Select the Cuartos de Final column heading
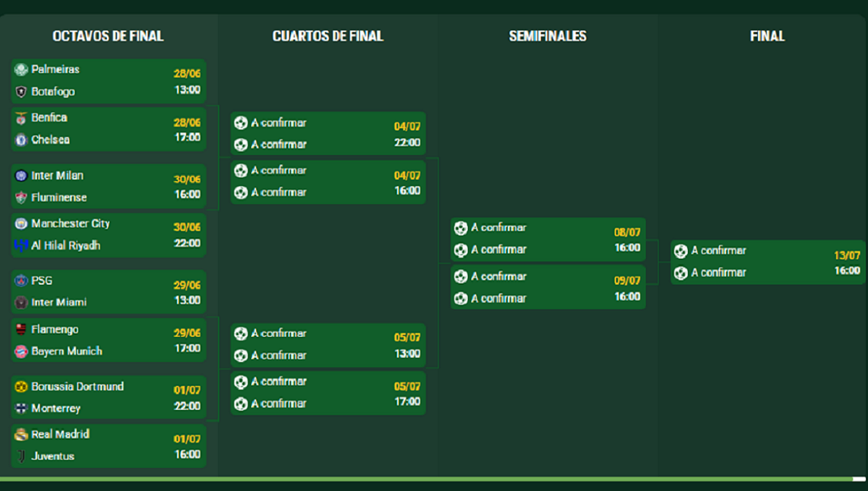868x491 pixels. click(328, 36)
